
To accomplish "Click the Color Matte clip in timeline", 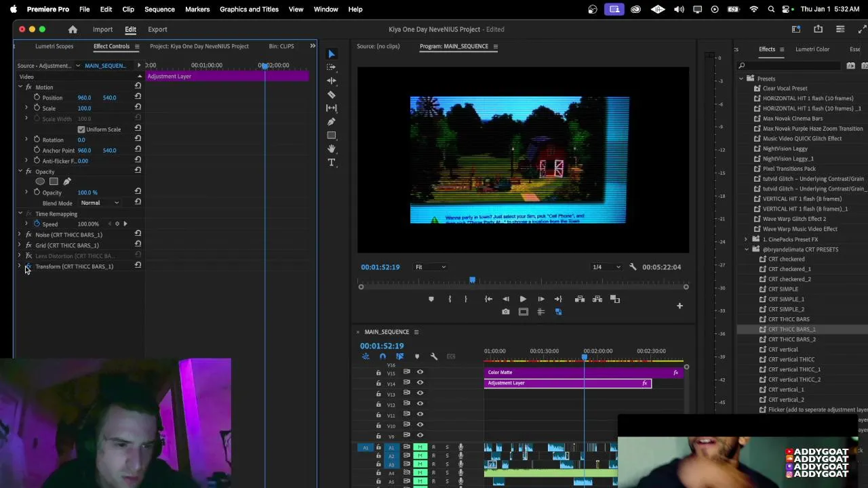I will click(583, 372).
